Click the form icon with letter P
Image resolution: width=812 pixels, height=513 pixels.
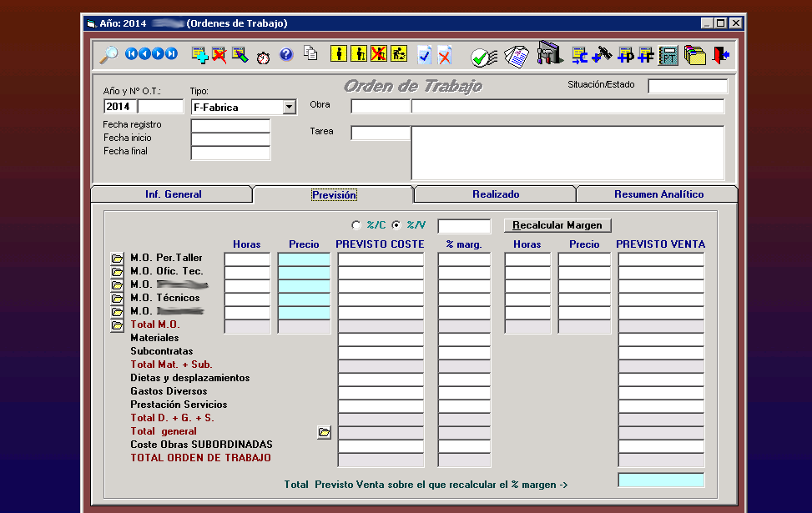(626, 55)
